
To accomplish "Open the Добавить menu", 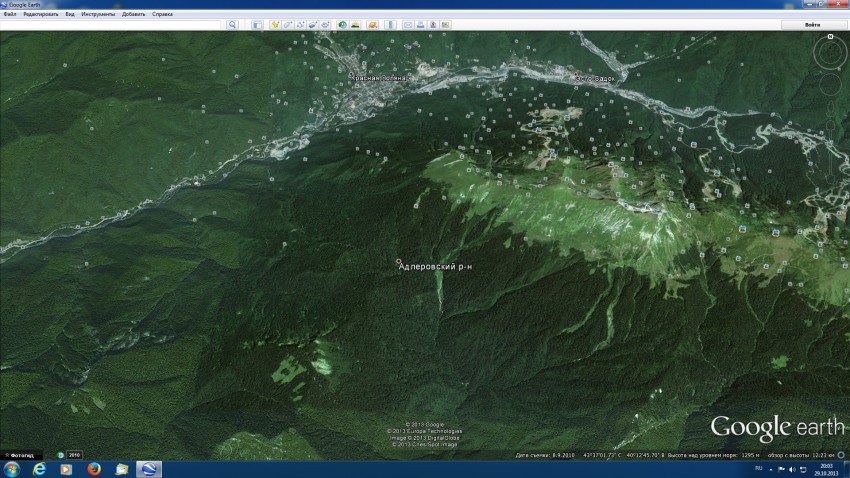I will tap(134, 14).
